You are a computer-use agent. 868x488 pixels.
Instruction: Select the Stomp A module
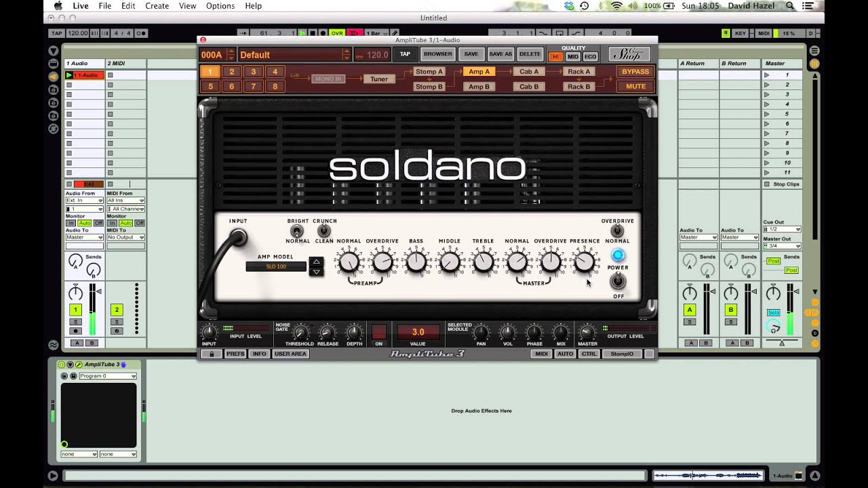click(429, 72)
